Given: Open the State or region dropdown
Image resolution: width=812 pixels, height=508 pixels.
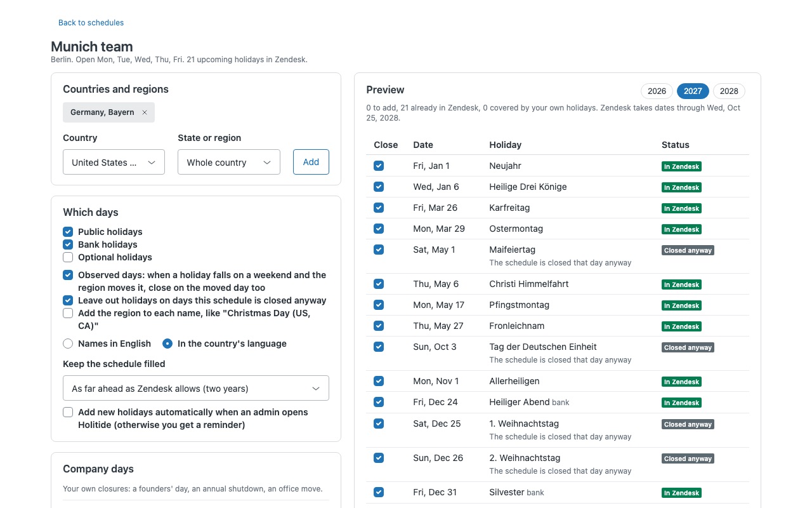Looking at the screenshot, I should click(x=229, y=162).
